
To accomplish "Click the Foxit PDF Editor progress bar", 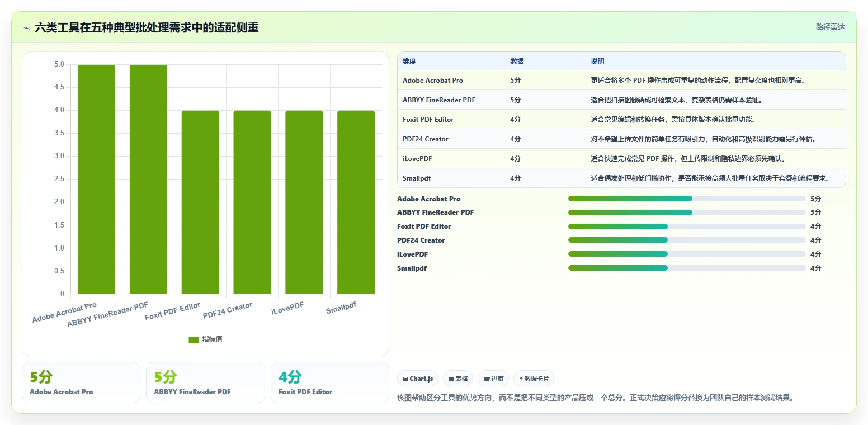I will click(x=687, y=226).
